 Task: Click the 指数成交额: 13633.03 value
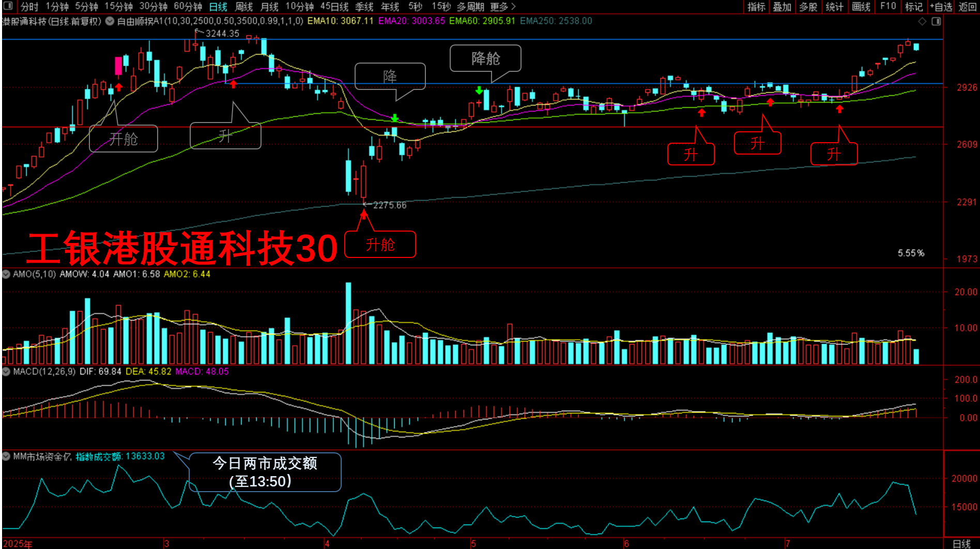(120, 456)
